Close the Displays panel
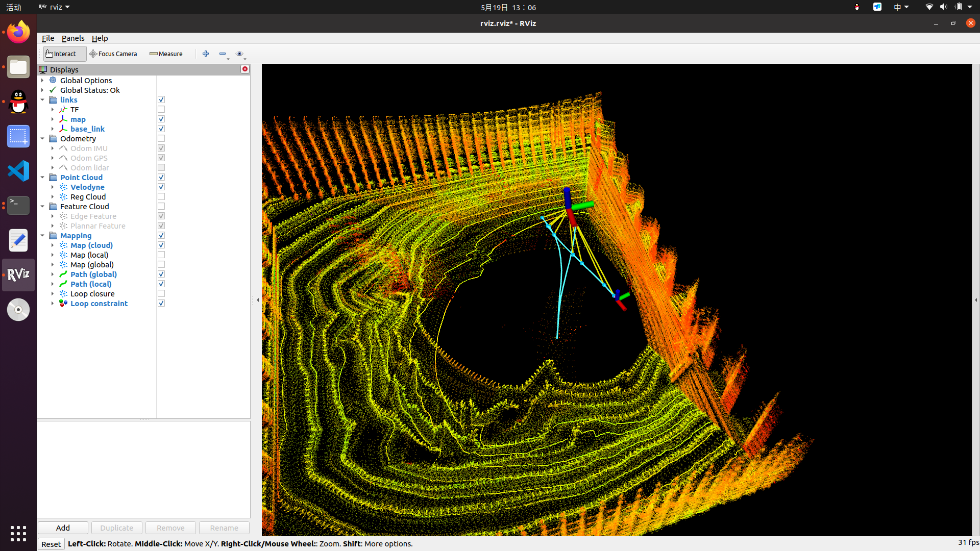The height and width of the screenshot is (551, 980). click(x=245, y=69)
